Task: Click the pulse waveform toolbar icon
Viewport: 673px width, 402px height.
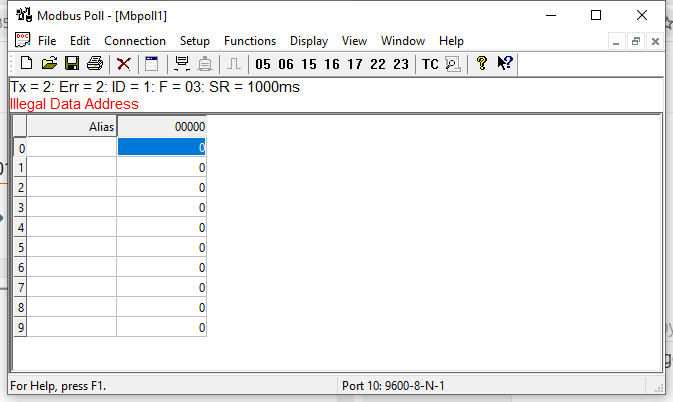Action: [x=234, y=64]
